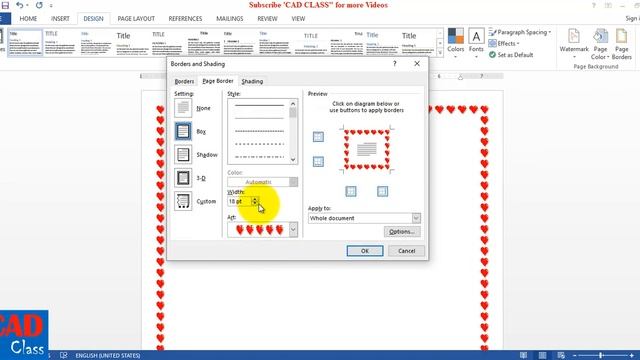The height and width of the screenshot is (360, 640).
Task: Open the DESIGN ribbon tab
Action: tap(93, 18)
